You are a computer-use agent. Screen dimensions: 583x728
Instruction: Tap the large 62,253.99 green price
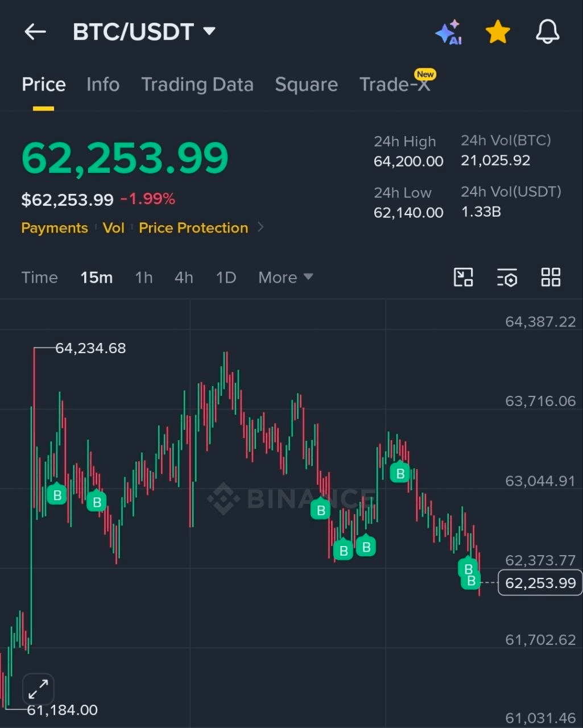pyautogui.click(x=125, y=158)
